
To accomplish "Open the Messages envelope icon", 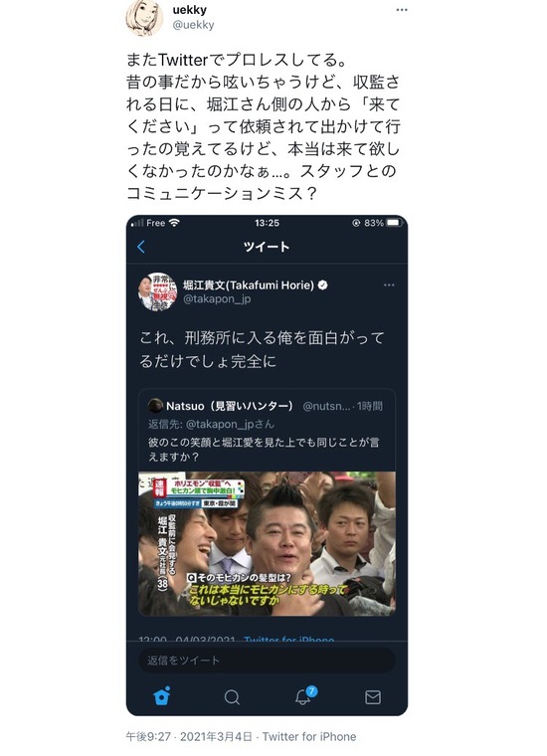I will click(373, 697).
